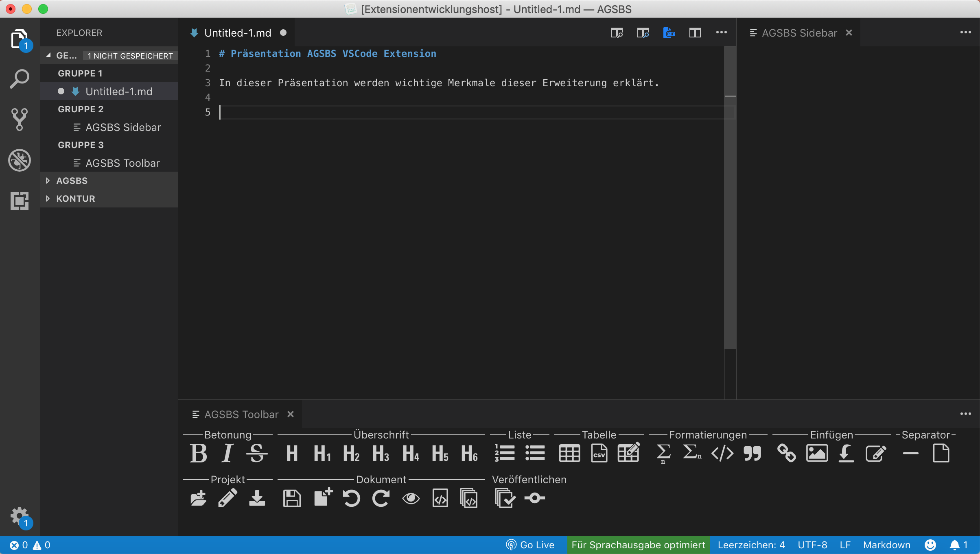The height and width of the screenshot is (554, 980).
Task: Open the Markdown preview icon above the editor
Action: [616, 33]
